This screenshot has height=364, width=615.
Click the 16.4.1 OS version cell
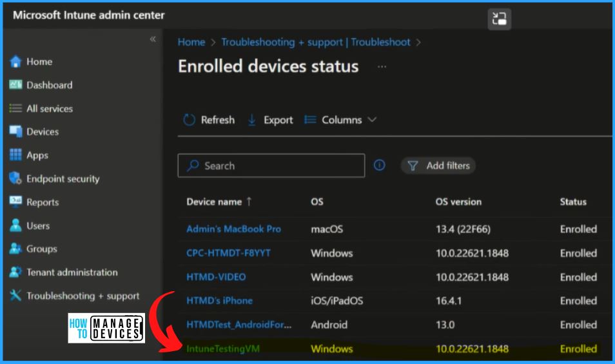[449, 301]
